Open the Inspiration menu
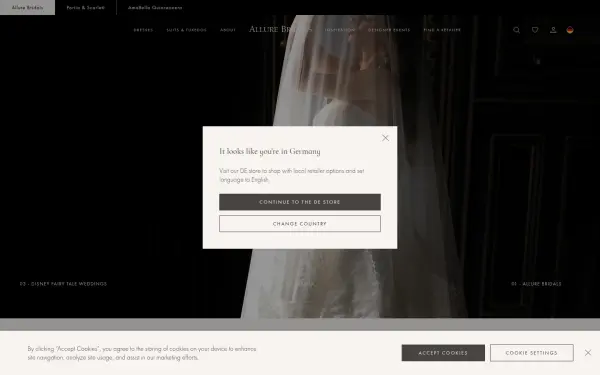The width and height of the screenshot is (600, 375). point(340,30)
